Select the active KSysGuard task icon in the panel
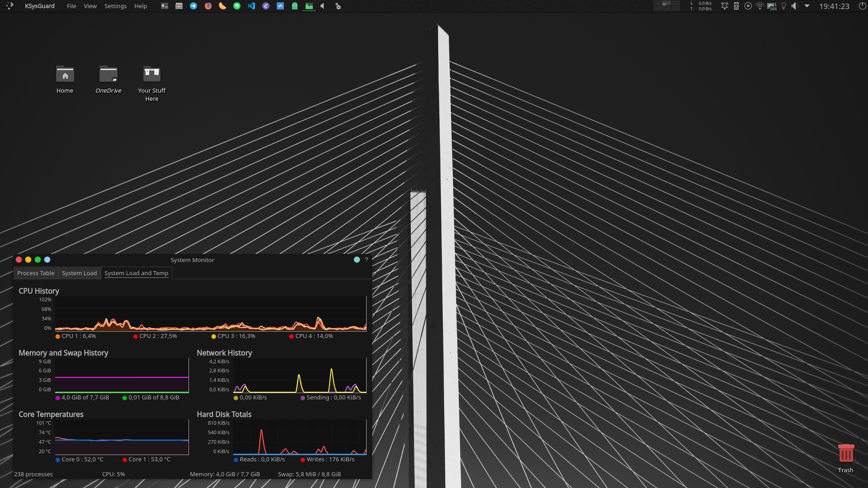 pyautogui.click(x=309, y=6)
